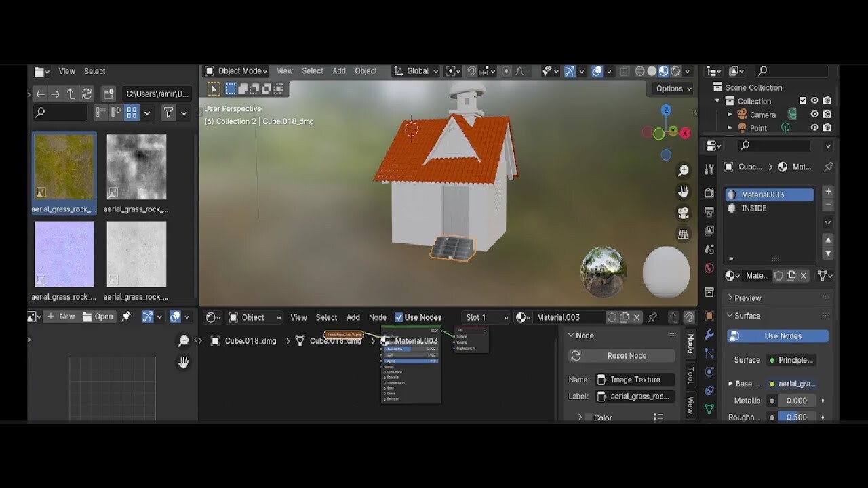Select the Modifier properties wrench icon
Image resolution: width=868 pixels, height=488 pixels.
point(709,335)
